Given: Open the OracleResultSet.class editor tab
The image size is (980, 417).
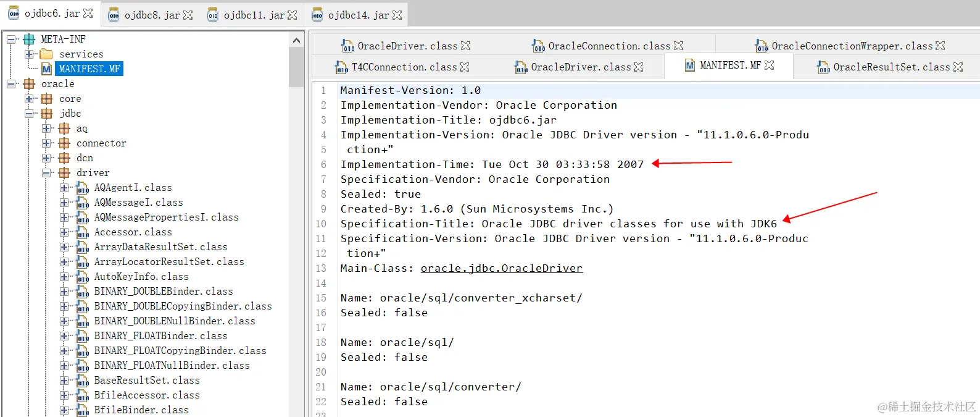Looking at the screenshot, I should (891, 67).
